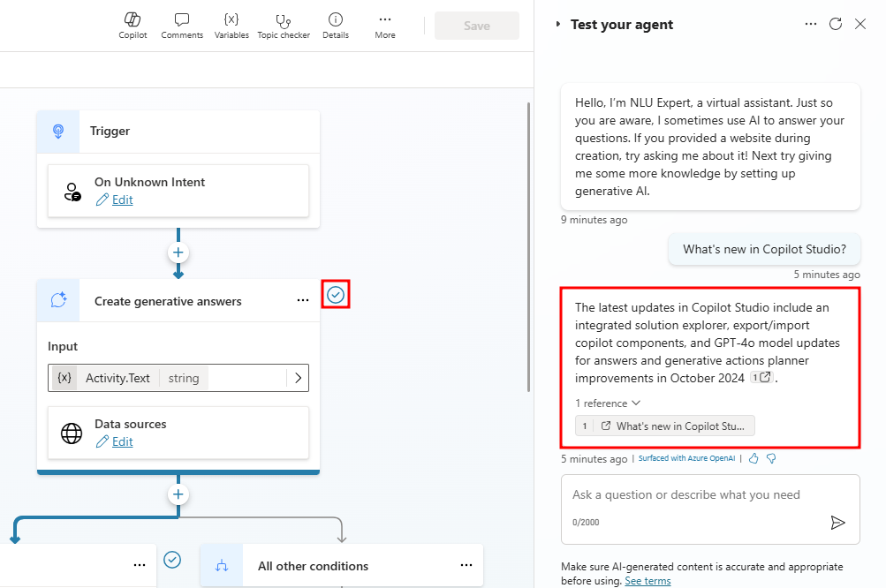Open the See terms link
This screenshot has width=886, height=588.
click(647, 580)
